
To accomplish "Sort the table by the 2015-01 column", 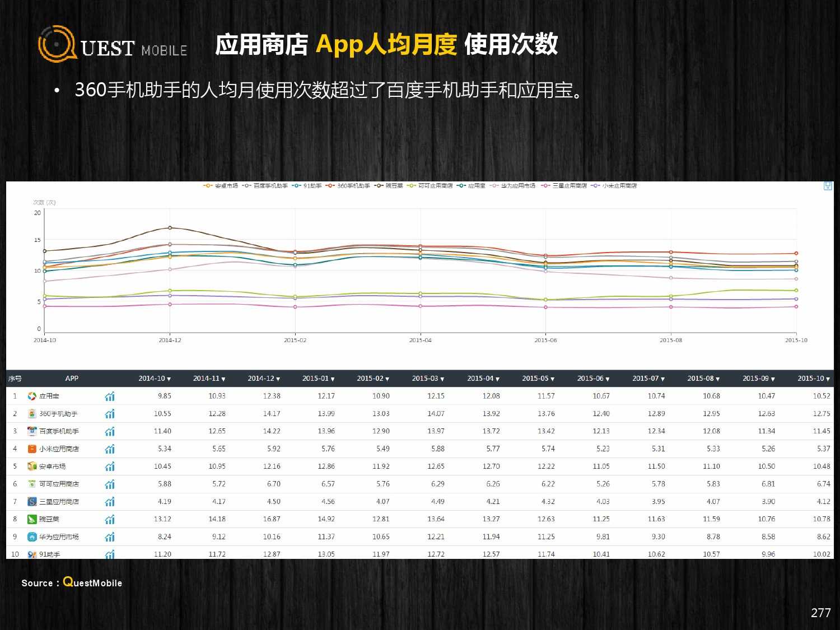I will [x=319, y=379].
